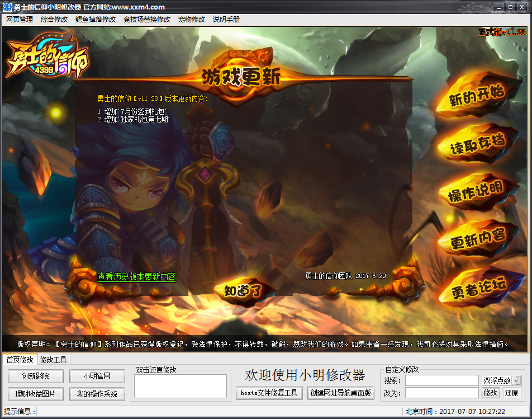
Task: Focus the 改为 input field
Action: pyautogui.click(x=441, y=393)
